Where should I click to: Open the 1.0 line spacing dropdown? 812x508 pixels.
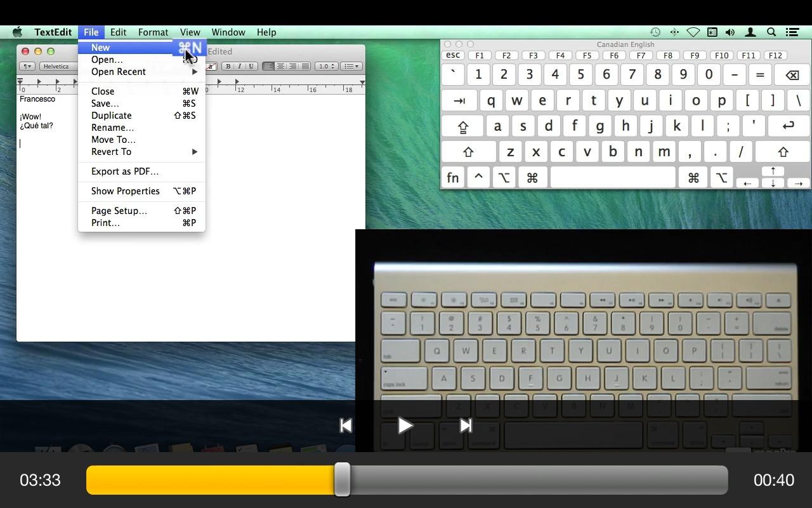click(x=326, y=66)
